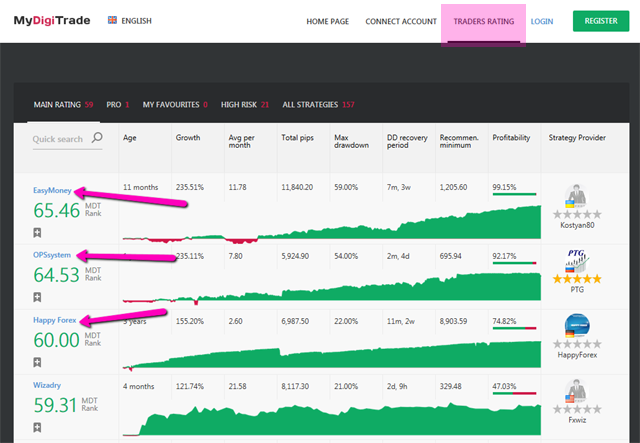Screen dimensions: 640x443
Task: Open CONNECT ACCOUNT page
Action: pyautogui.click(x=401, y=21)
